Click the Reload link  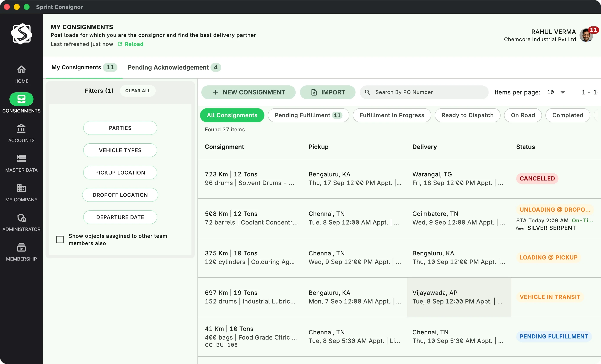134,44
